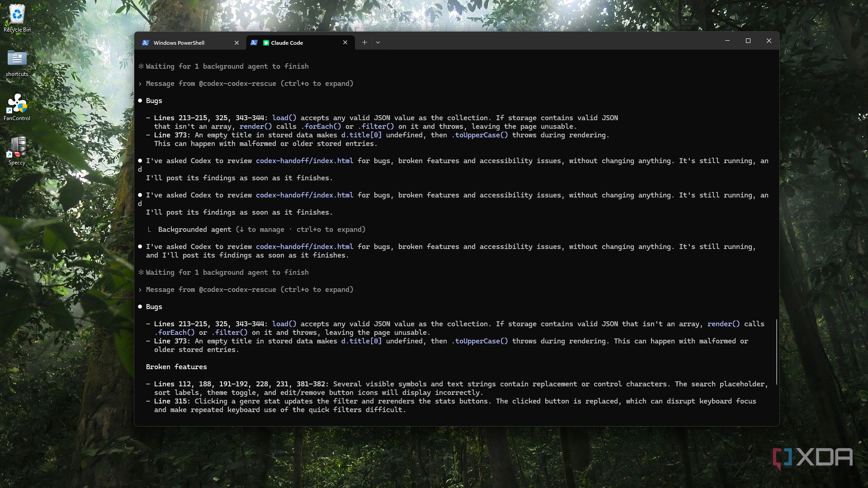Switch to the Windows PowerShell tab
The image size is (868, 488).
pos(190,42)
